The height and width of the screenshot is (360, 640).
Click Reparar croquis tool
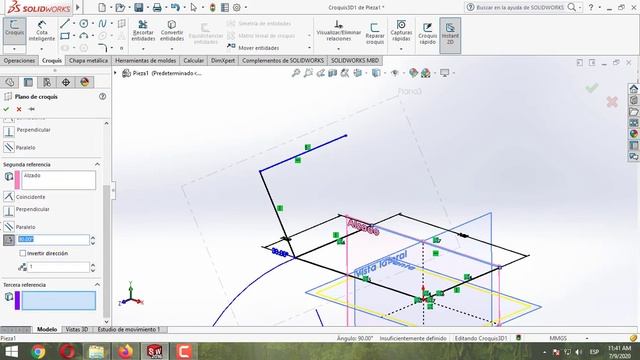tap(375, 33)
